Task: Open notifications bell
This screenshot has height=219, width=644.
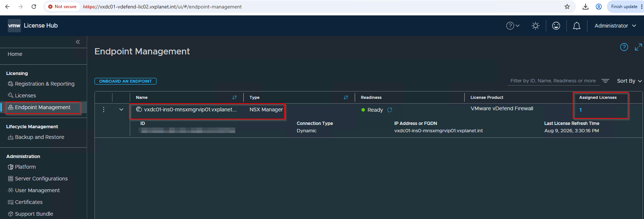Action: 577,26
